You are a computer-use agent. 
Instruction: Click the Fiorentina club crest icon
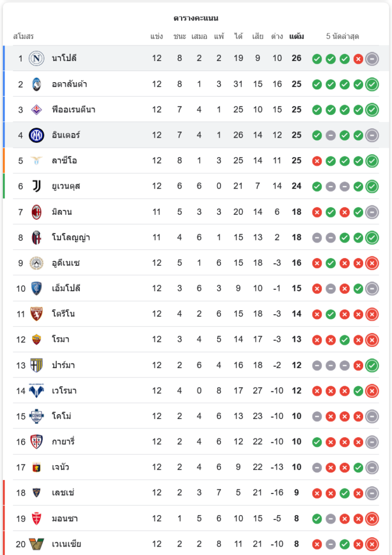tap(37, 109)
